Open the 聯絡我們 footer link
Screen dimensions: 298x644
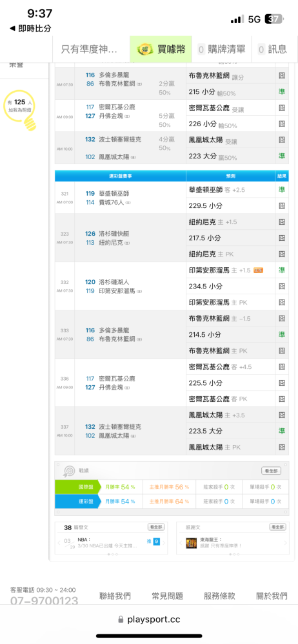[x=115, y=596]
